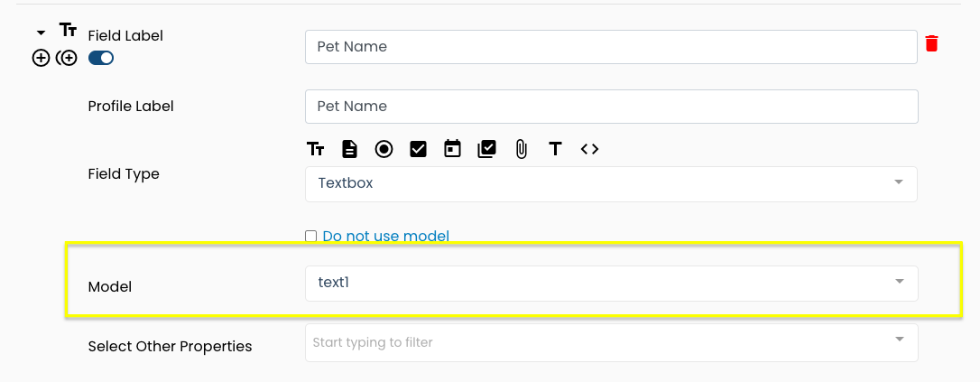The height and width of the screenshot is (382, 980).
Task: Choose the calendar date field icon
Action: [x=452, y=149]
